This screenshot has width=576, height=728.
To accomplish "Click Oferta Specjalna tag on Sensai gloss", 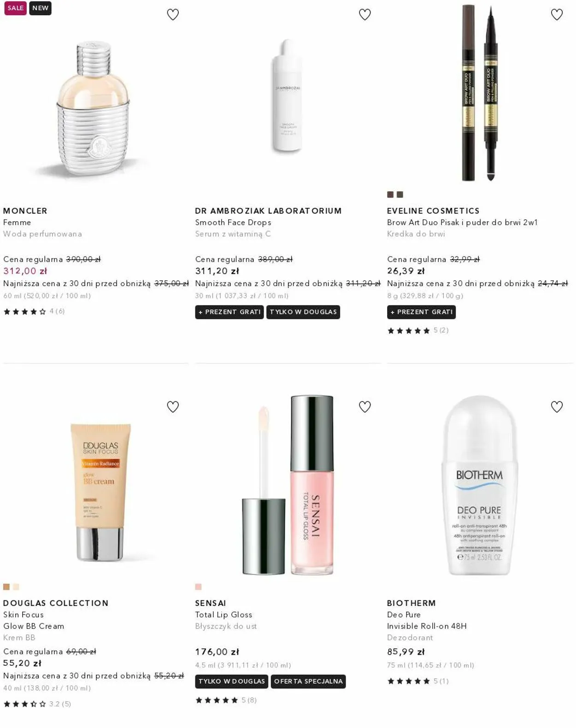I will point(308,681).
